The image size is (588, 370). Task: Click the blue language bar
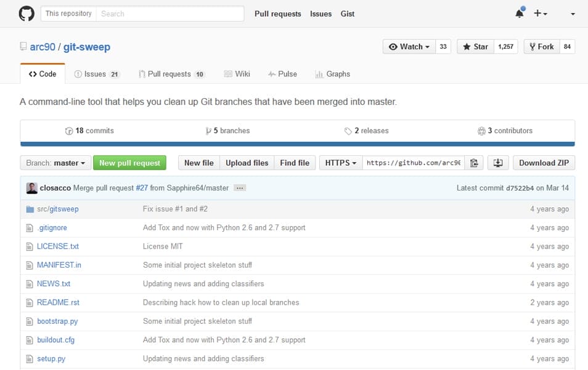(x=297, y=144)
